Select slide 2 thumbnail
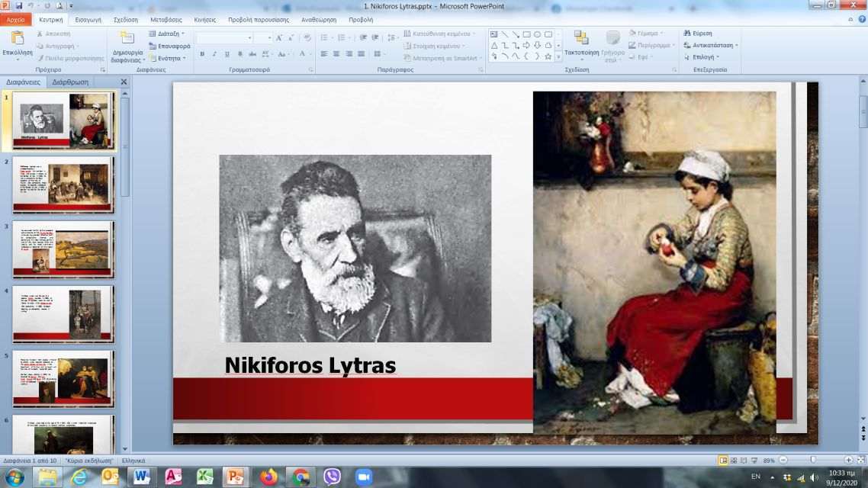 63,185
